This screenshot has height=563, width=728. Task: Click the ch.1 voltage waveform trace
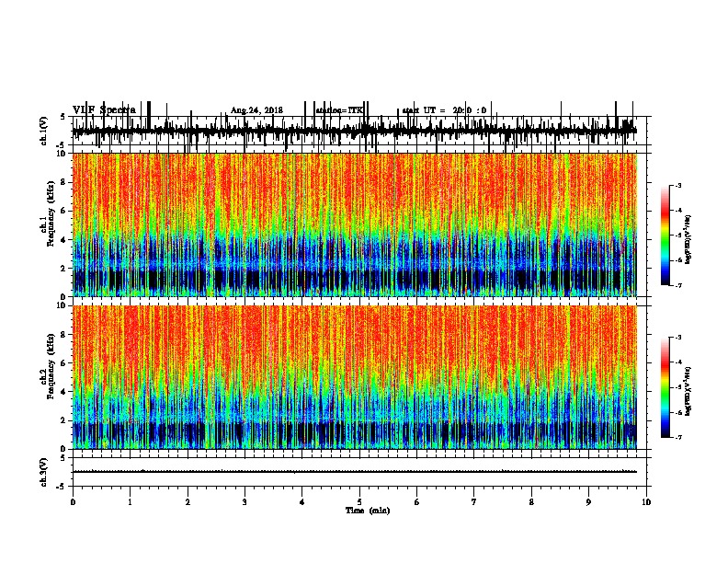(x=355, y=131)
